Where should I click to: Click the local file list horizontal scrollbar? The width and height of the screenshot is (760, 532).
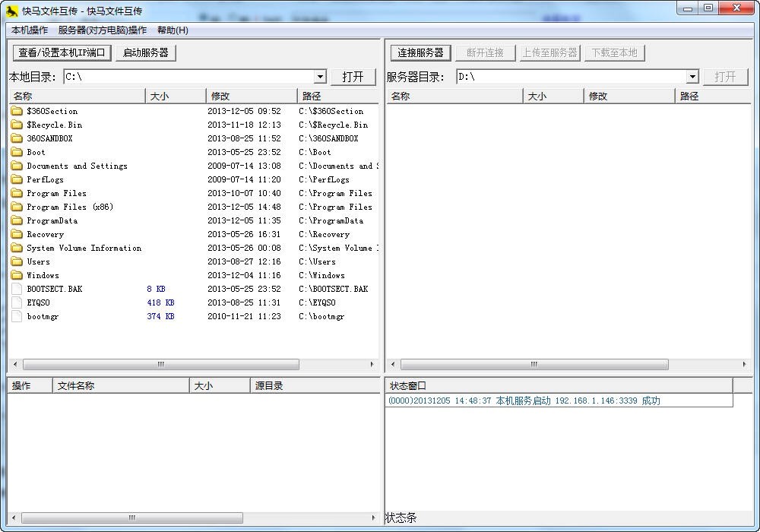point(161,365)
